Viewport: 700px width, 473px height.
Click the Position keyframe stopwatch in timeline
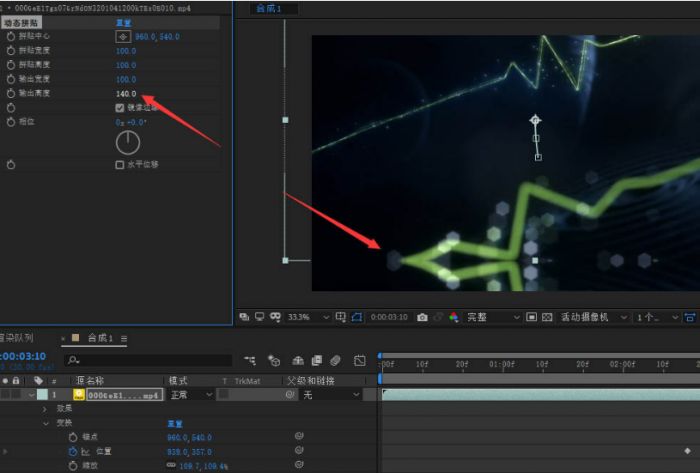pos(72,451)
